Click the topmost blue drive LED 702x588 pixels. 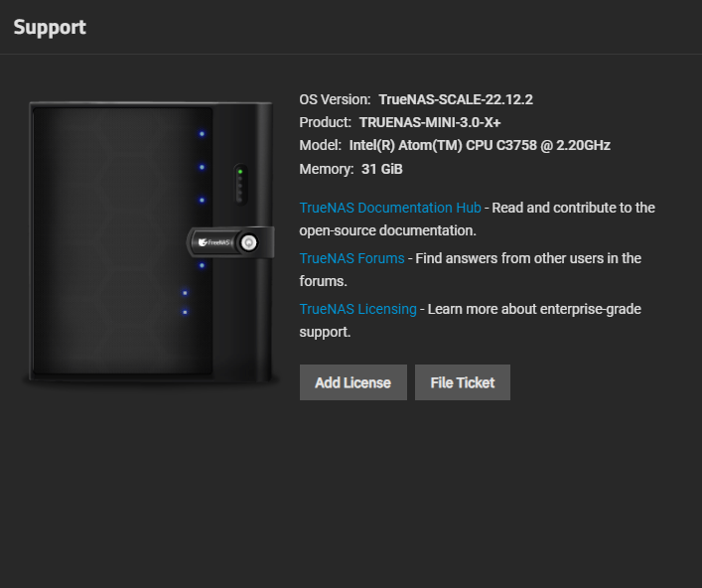202,134
